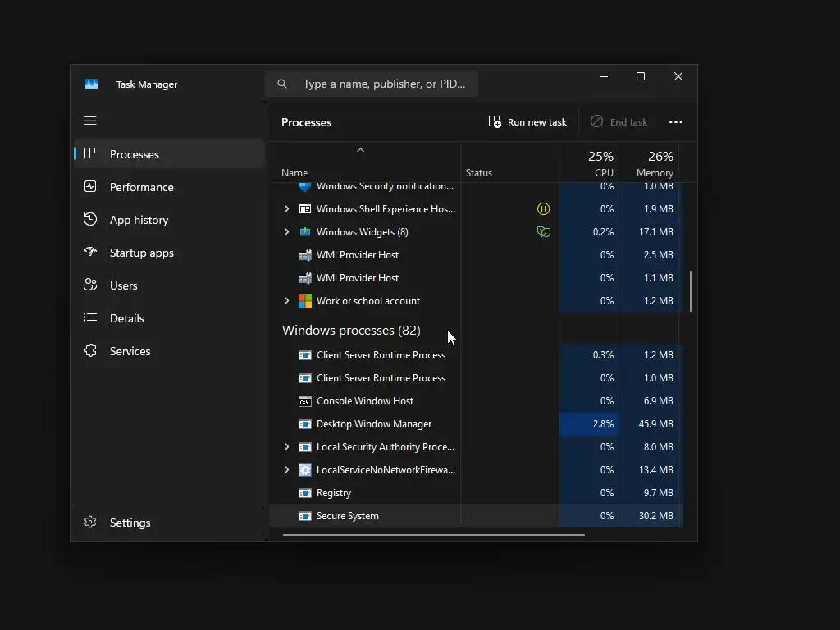840x630 pixels.
Task: Click the Settings gear icon
Action: (90, 522)
